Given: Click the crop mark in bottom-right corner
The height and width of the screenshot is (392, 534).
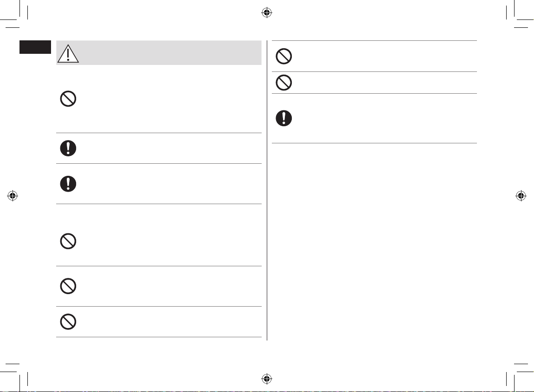Looking at the screenshot, I should click(x=520, y=377).
